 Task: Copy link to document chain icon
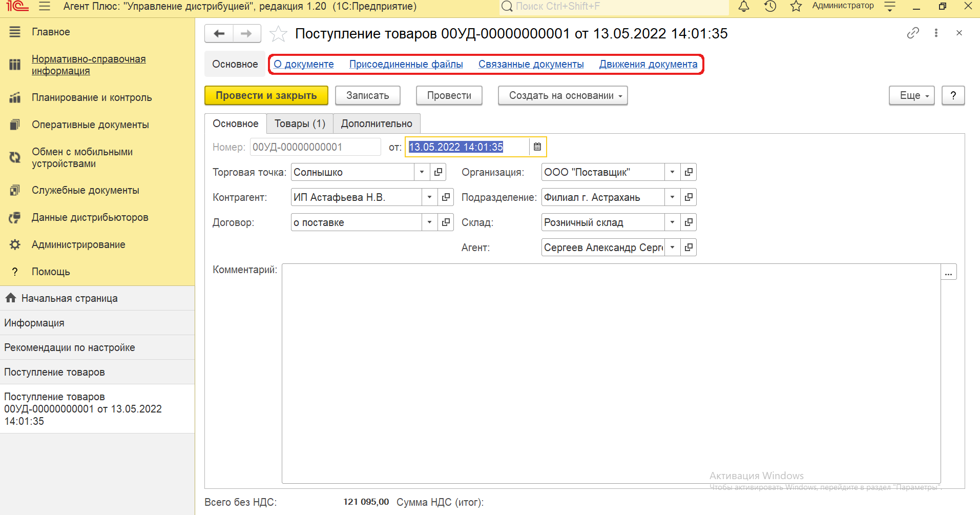click(913, 33)
